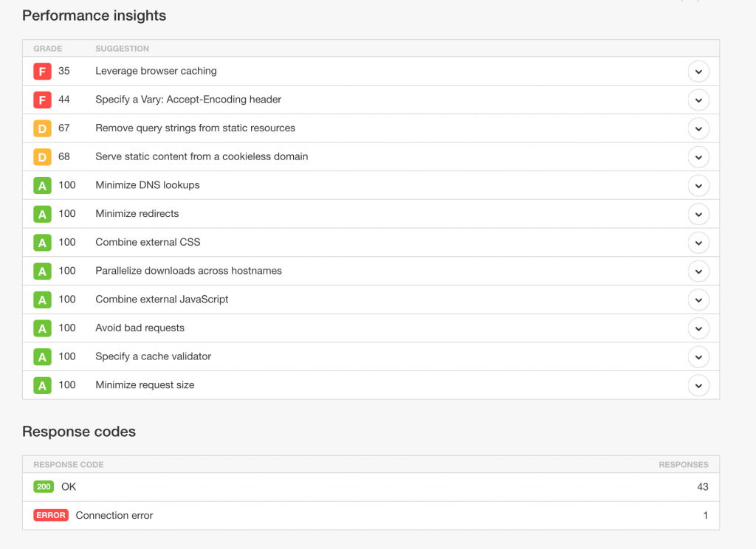Select the Connection error response row
756x549 pixels.
point(371,516)
